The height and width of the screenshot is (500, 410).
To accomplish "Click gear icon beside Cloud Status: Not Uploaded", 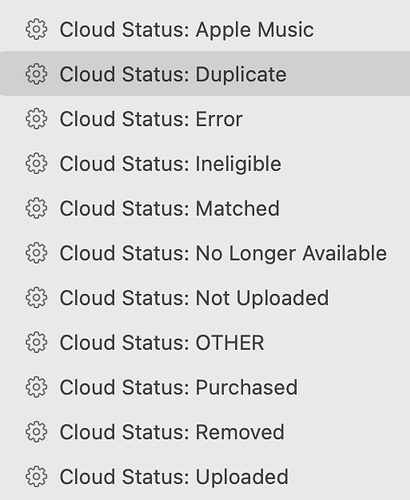I will tap(36, 298).
